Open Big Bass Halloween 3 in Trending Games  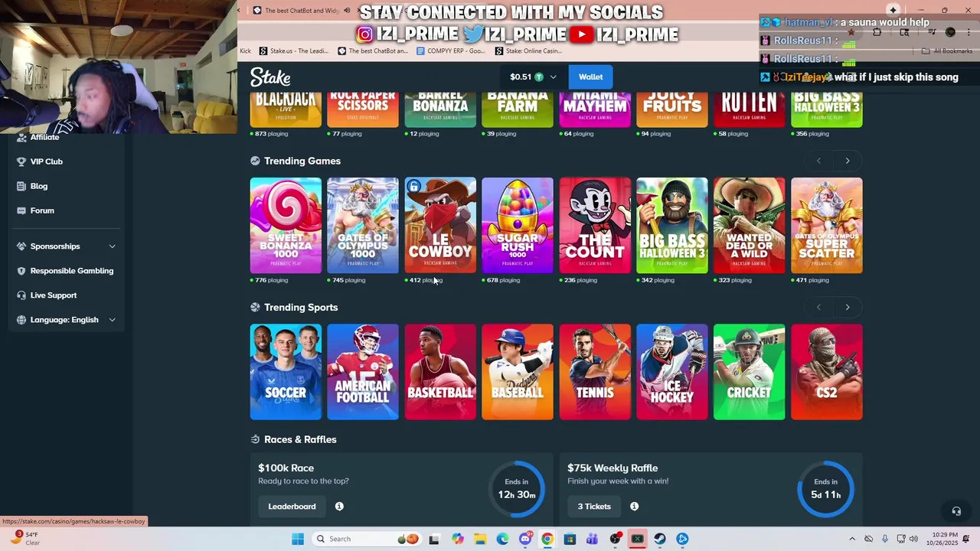672,225
